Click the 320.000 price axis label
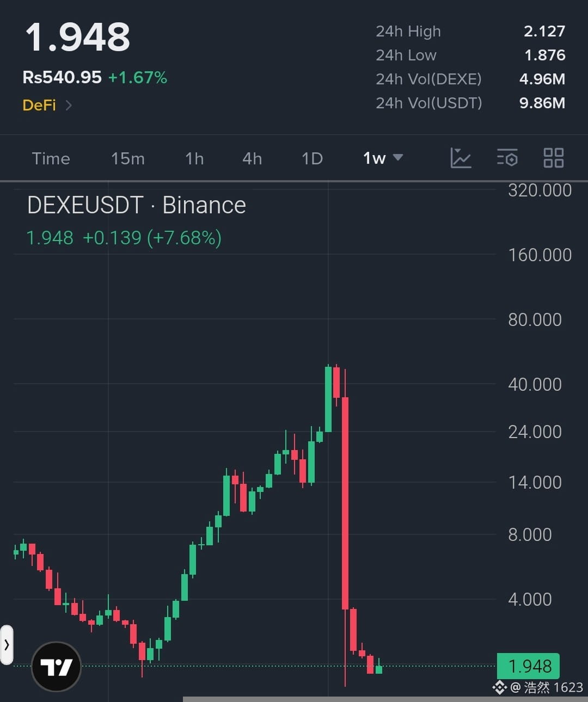Image resolution: width=588 pixels, height=702 pixels. (x=540, y=190)
